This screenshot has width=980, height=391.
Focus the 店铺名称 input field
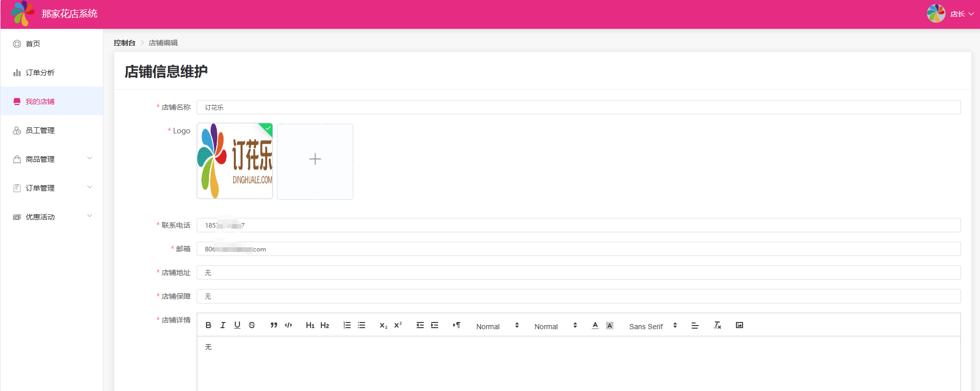578,107
